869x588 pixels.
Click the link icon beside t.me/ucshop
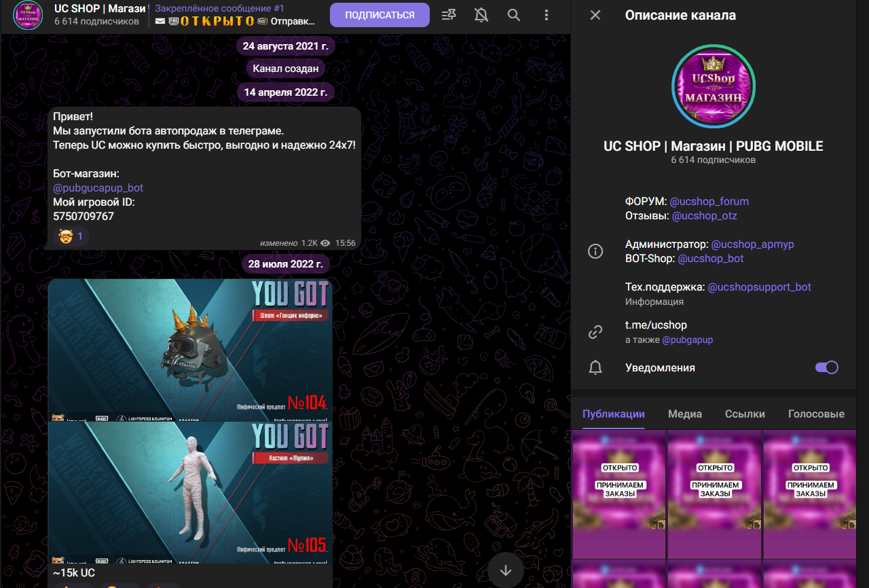(595, 332)
